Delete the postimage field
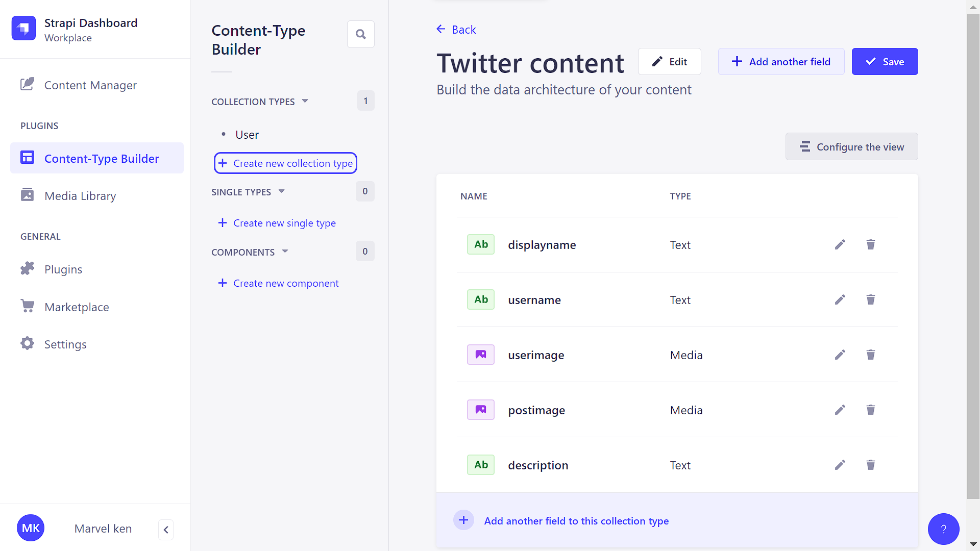This screenshot has width=980, height=551. coord(871,410)
